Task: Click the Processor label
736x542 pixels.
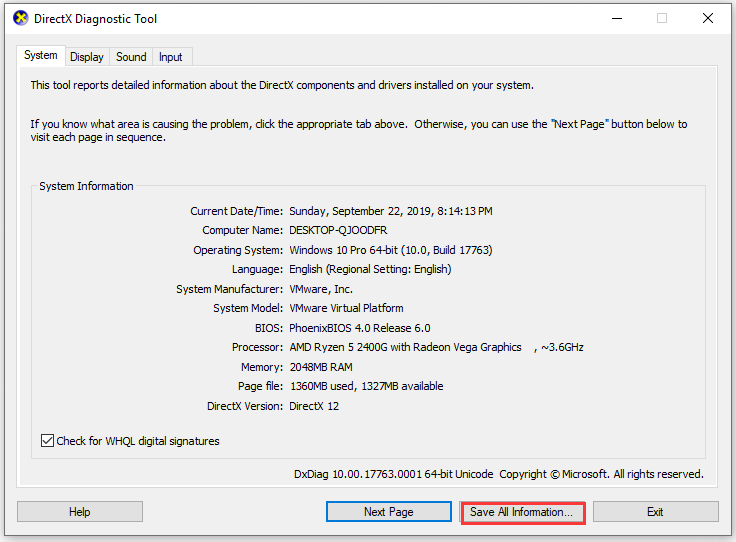Action: click(257, 347)
